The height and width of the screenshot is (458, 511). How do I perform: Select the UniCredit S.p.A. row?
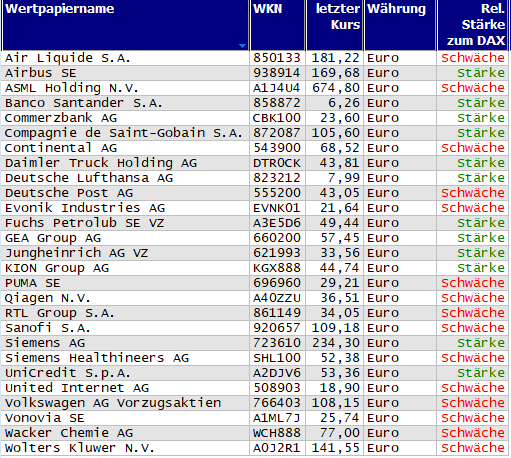255,373
